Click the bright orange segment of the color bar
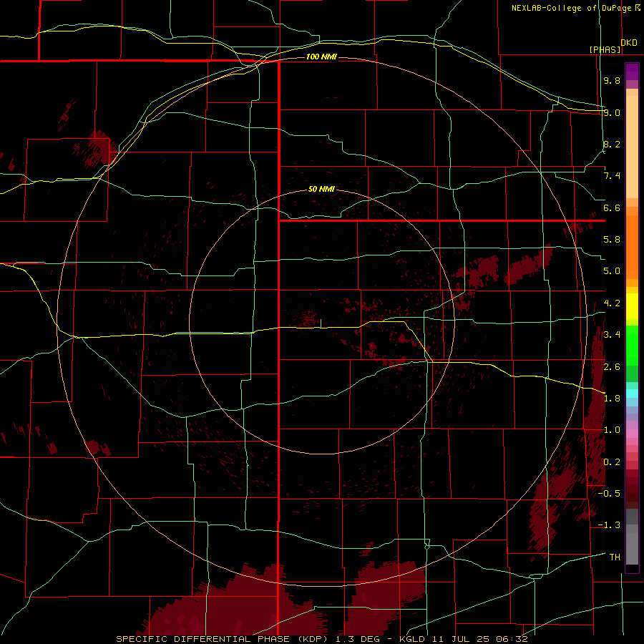Viewport: 644px width, 644px height. click(x=632, y=247)
